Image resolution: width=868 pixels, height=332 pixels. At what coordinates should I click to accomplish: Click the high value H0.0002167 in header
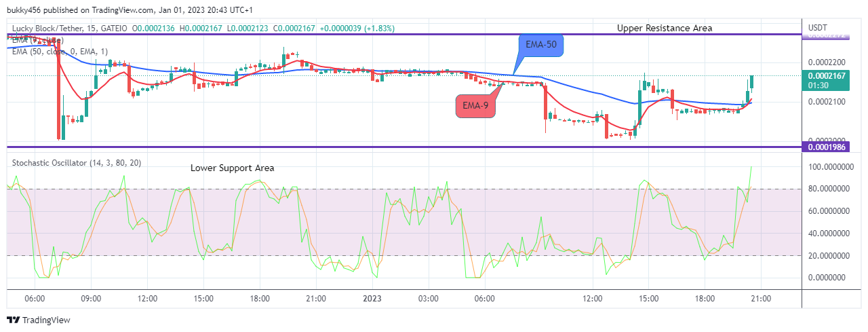(x=202, y=29)
